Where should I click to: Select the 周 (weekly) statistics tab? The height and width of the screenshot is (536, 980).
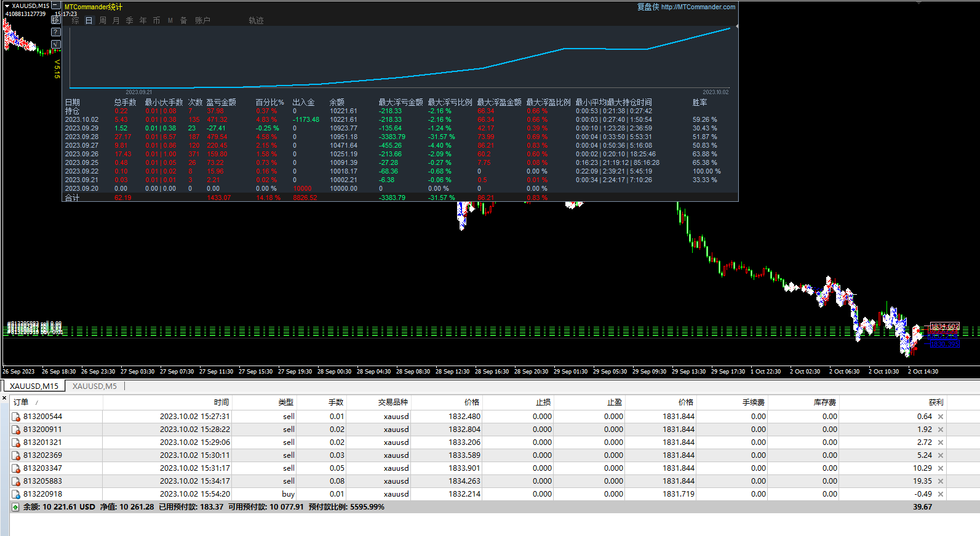pos(103,20)
